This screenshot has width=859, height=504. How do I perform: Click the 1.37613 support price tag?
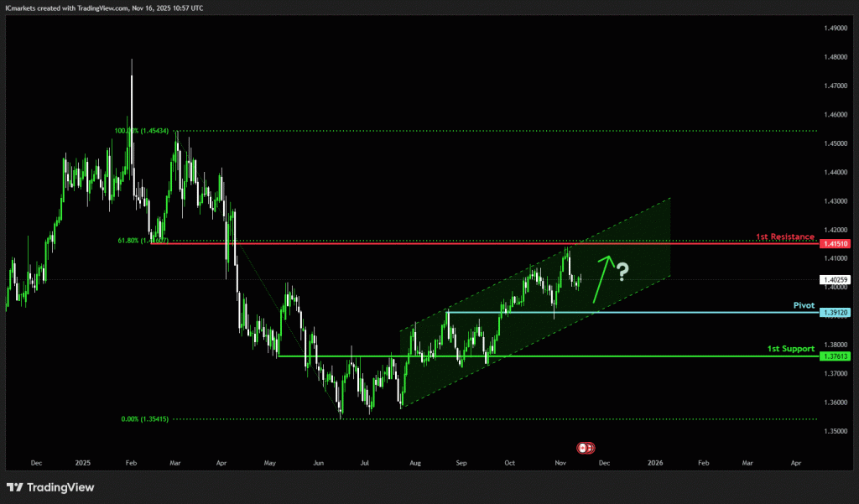[x=835, y=356]
